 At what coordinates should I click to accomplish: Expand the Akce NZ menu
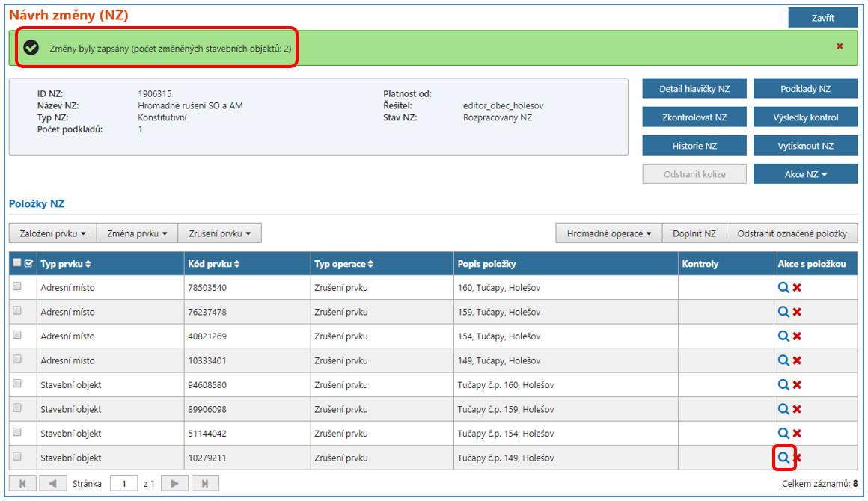pyautogui.click(x=805, y=174)
